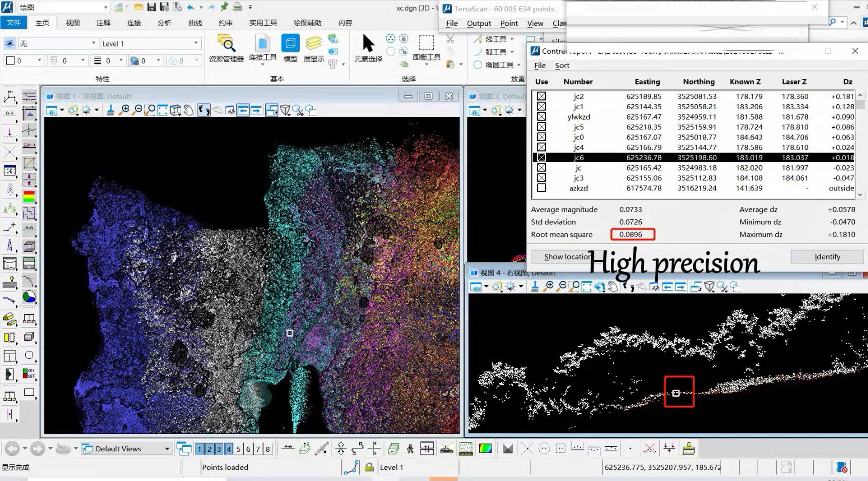
Task: Click the lock icon in status bar
Action: tap(369, 467)
